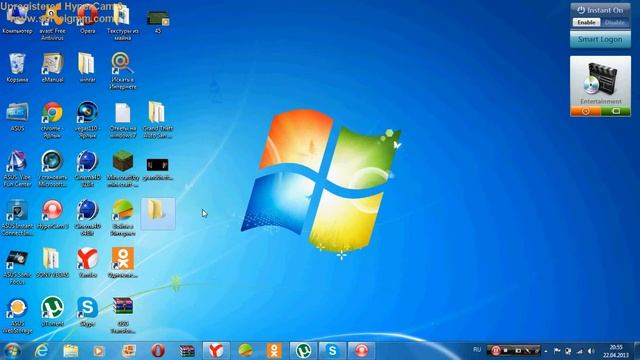Viewport: 640px width, 360px height.
Task: Open the Одноклассники desktop shortcut
Action: click(x=122, y=263)
